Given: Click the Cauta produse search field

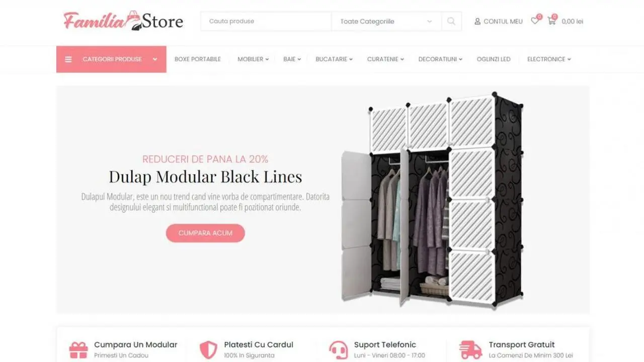Looking at the screenshot, I should pos(266,21).
